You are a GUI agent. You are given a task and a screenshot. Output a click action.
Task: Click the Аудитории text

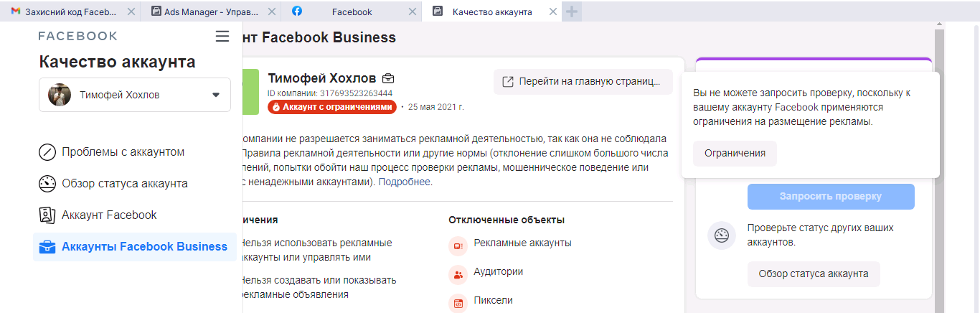coord(498,271)
